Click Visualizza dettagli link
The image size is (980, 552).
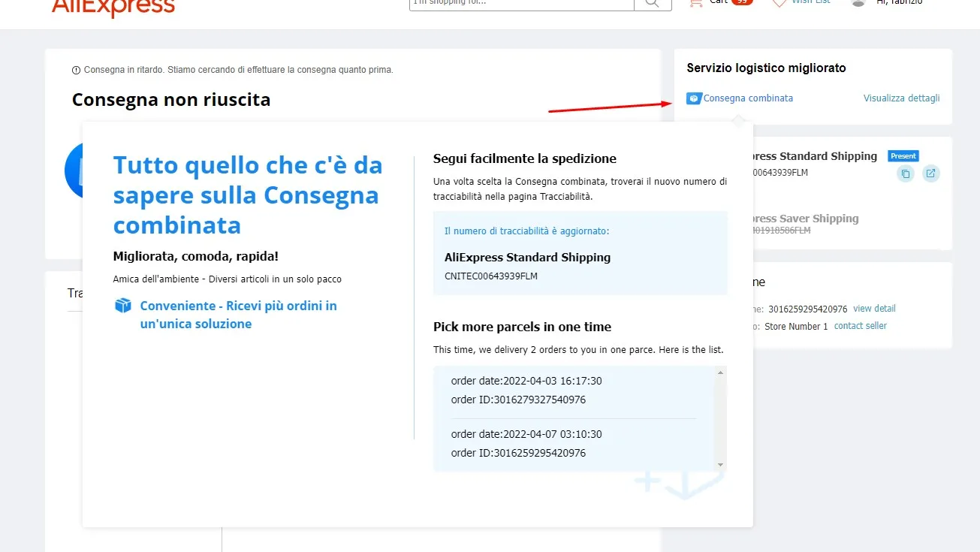point(901,98)
